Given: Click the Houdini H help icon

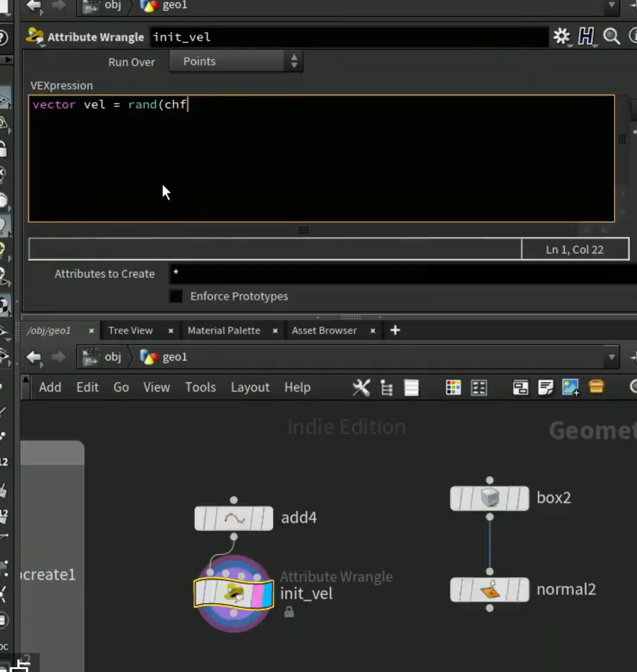Looking at the screenshot, I should pos(586,37).
